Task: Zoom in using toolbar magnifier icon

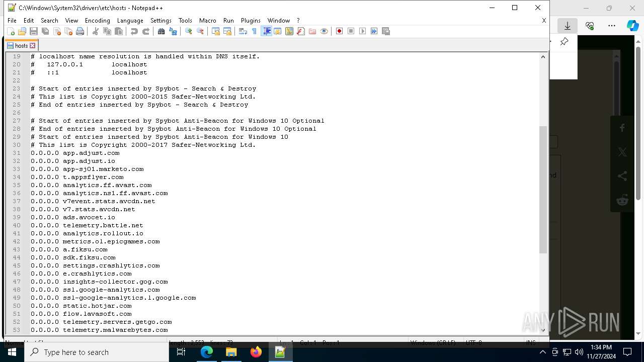Action: click(x=189, y=31)
